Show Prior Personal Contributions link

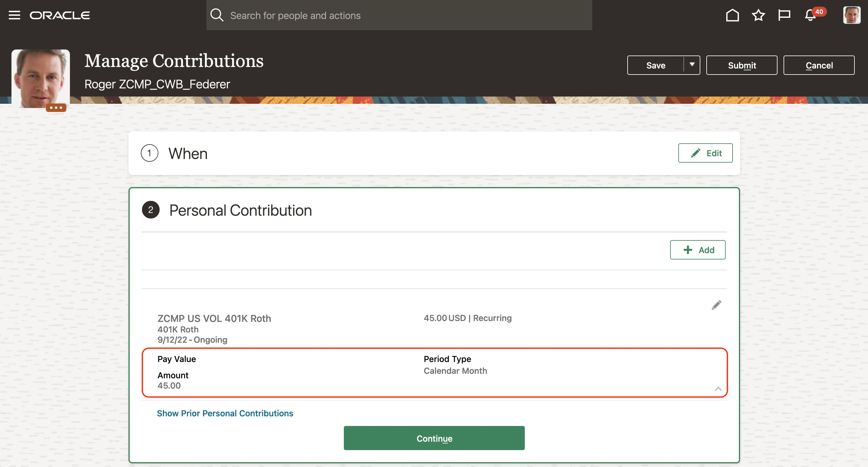225,413
